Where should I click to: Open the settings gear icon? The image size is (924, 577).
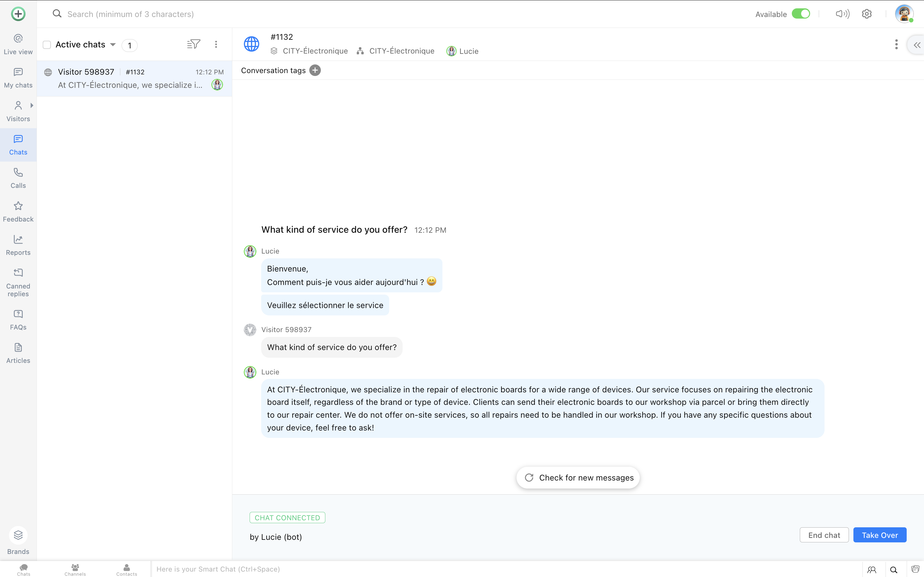(x=867, y=14)
